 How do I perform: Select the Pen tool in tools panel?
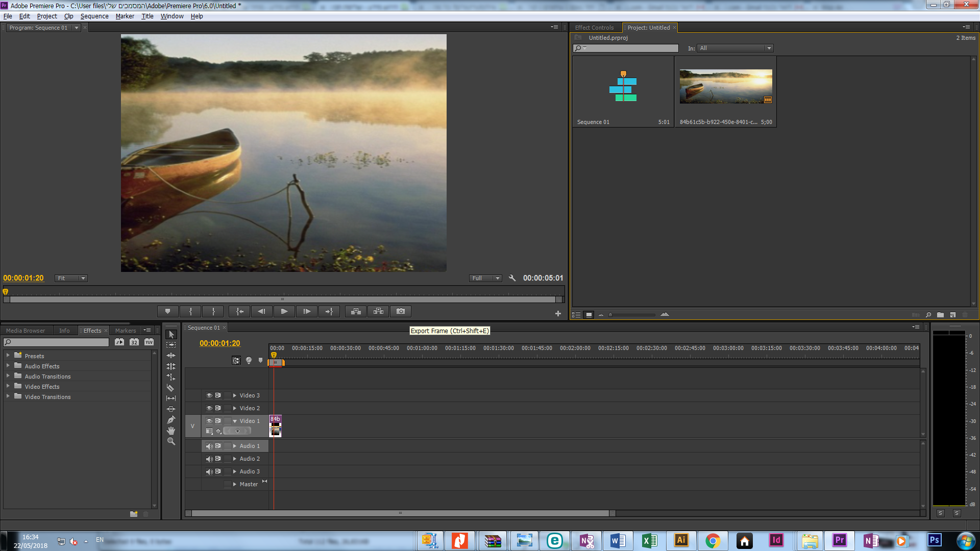[171, 420]
